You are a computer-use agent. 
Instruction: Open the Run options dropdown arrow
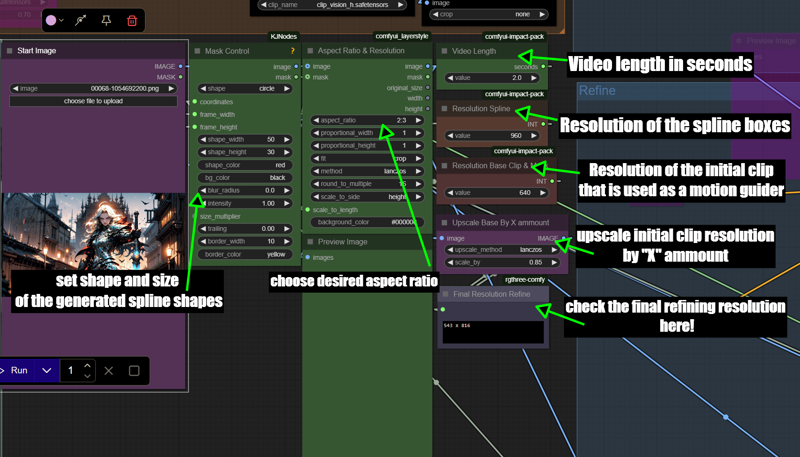[x=46, y=371]
